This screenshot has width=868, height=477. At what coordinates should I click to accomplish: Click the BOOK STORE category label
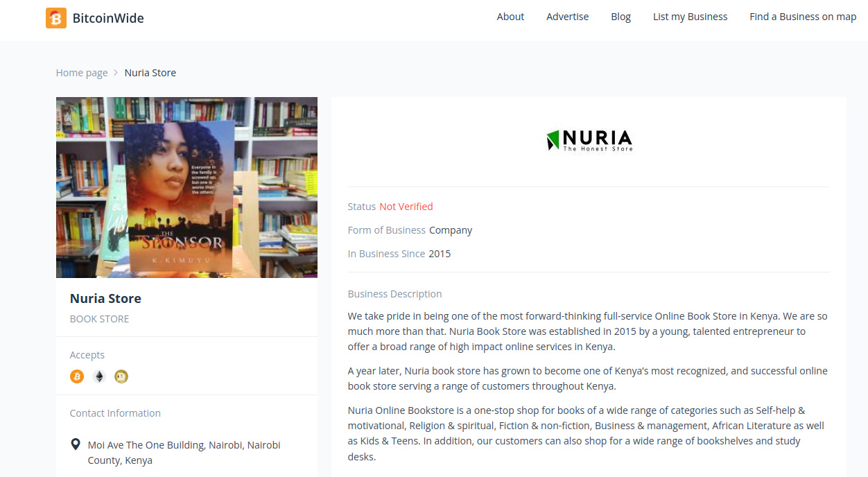tap(99, 319)
